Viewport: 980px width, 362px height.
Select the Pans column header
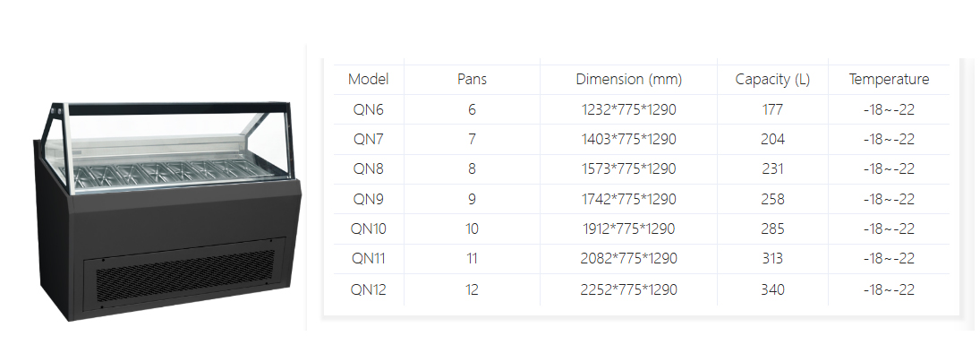click(x=472, y=79)
